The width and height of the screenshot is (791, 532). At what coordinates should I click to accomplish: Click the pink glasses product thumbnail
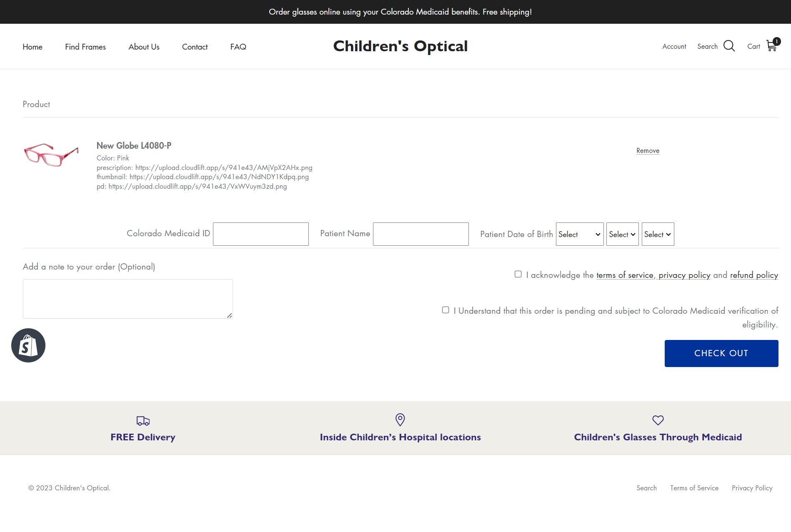51,155
